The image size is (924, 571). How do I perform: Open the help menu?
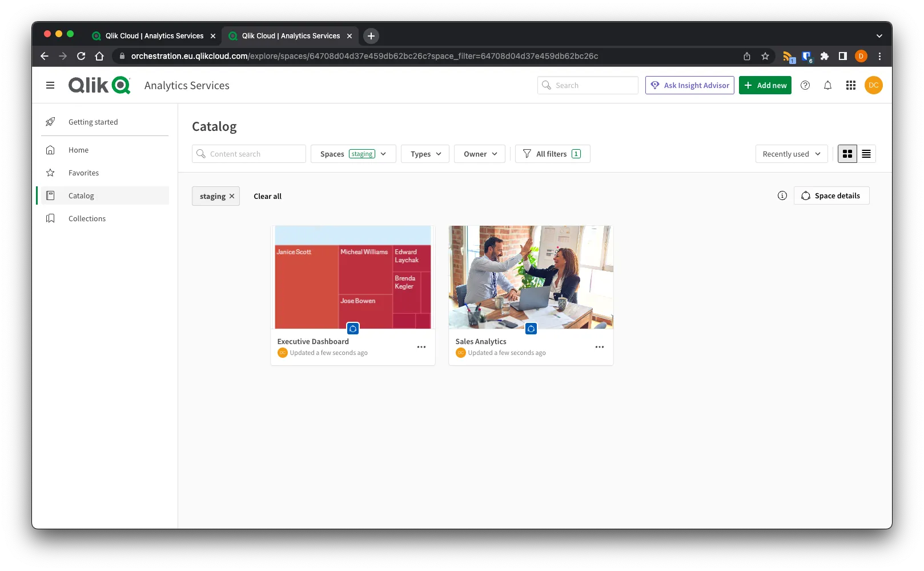pos(805,85)
